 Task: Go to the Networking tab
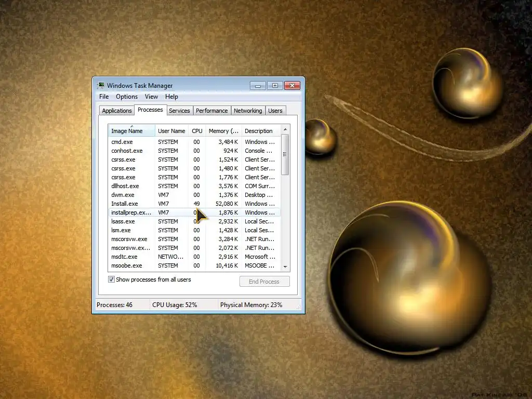coord(248,111)
